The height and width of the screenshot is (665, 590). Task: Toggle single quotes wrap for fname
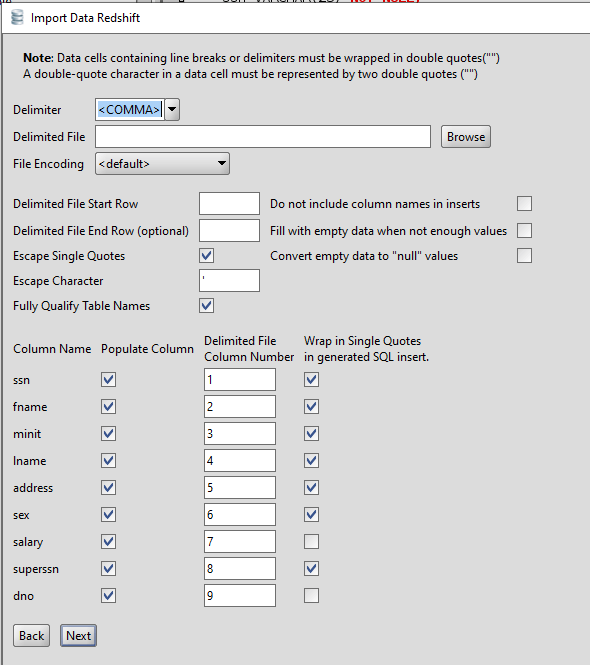tap(311, 407)
